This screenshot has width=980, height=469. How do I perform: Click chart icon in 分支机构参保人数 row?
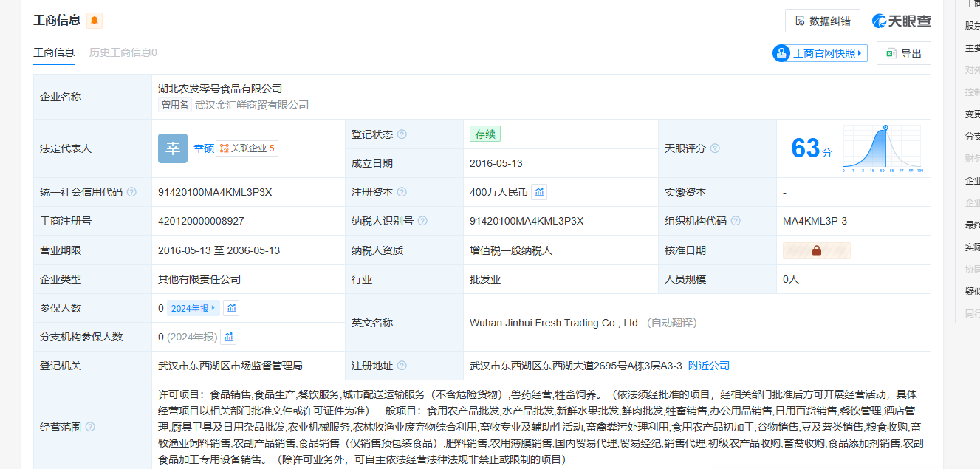point(228,337)
